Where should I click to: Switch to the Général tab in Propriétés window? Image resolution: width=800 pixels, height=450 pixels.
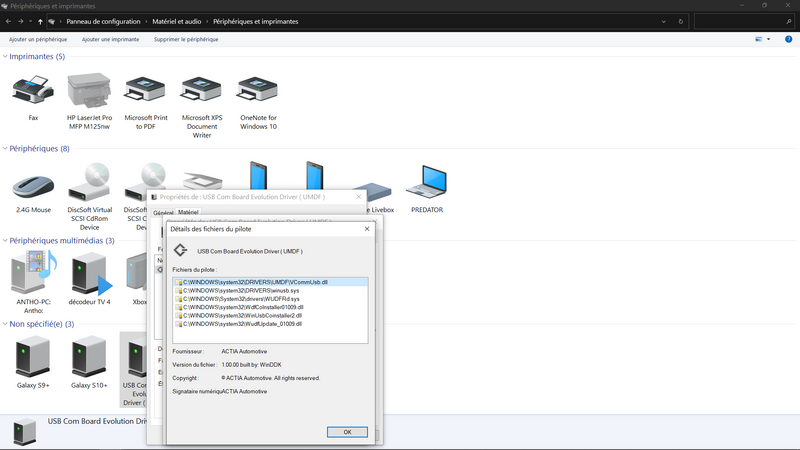pos(163,213)
